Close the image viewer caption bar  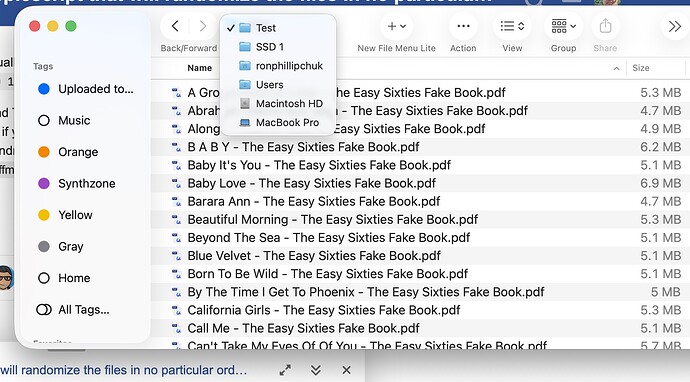347,370
